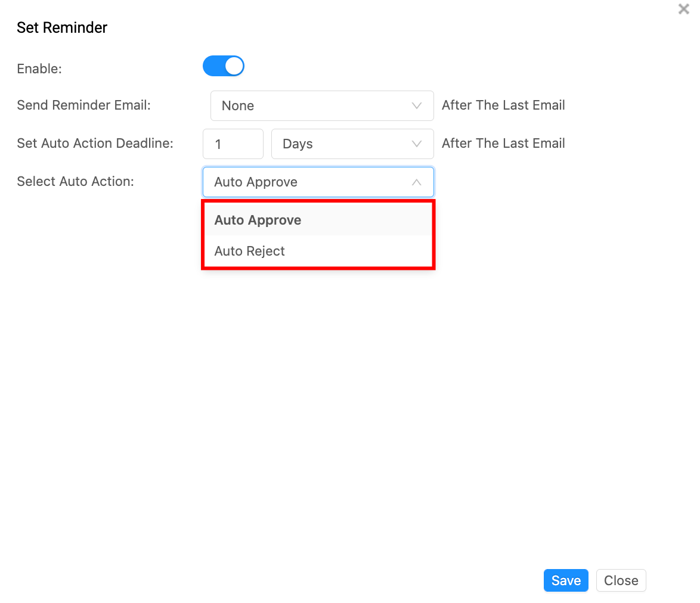Click the blue Enable reminder toggle
Image resolution: width=700 pixels, height=603 pixels.
[224, 66]
